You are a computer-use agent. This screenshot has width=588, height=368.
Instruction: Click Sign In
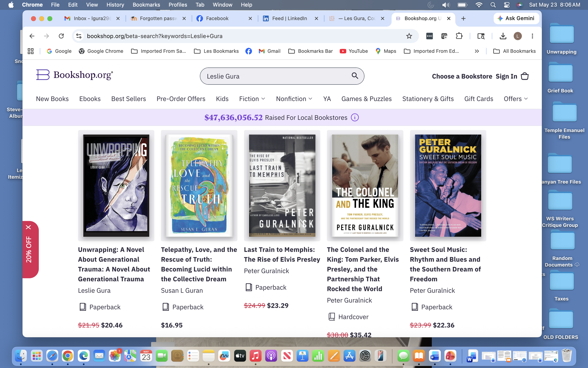click(506, 76)
